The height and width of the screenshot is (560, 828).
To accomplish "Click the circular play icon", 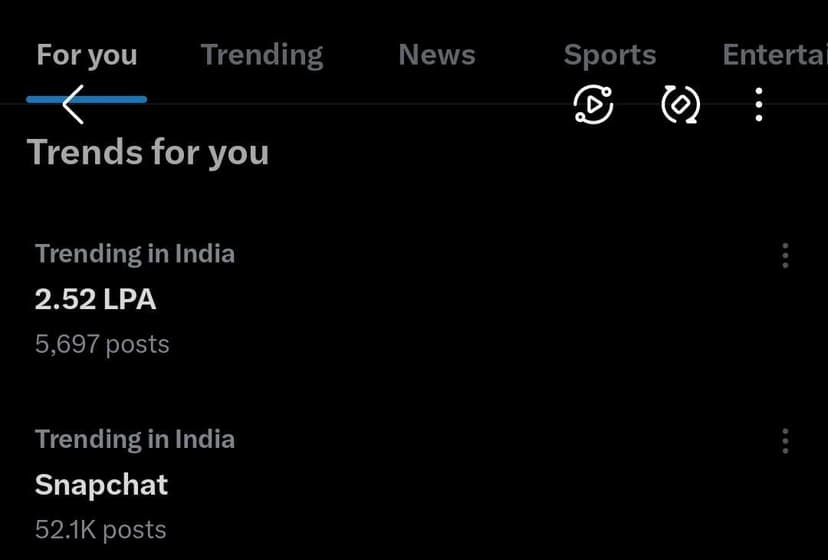I will (x=593, y=104).
